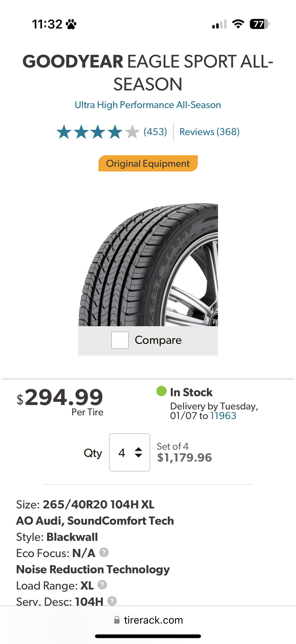Tap the tirerack.com address bar

coord(153,620)
